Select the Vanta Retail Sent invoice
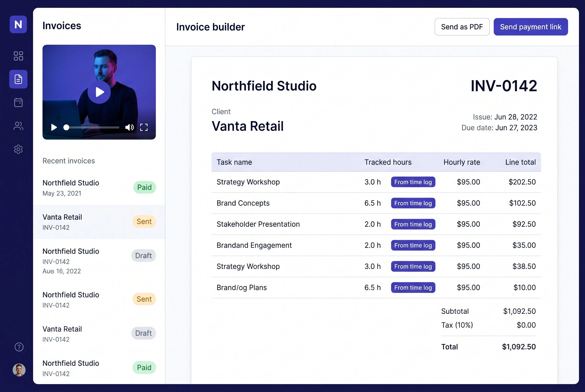The height and width of the screenshot is (392, 585). (99, 222)
